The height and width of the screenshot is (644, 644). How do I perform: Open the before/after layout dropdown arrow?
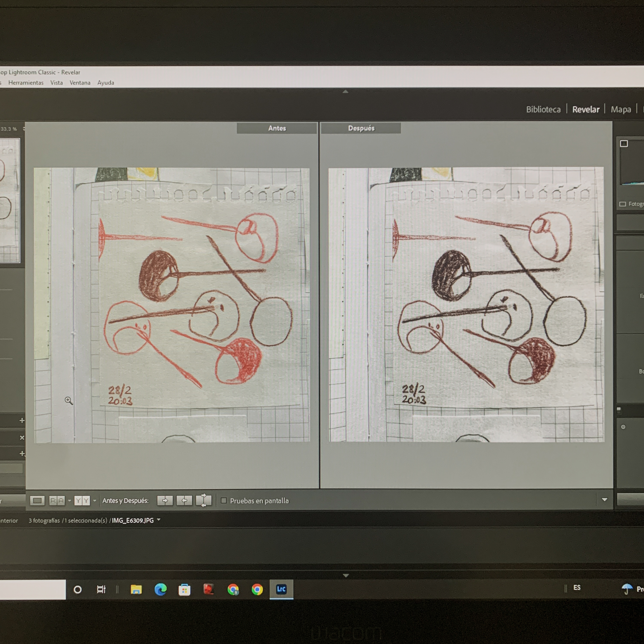(x=95, y=500)
